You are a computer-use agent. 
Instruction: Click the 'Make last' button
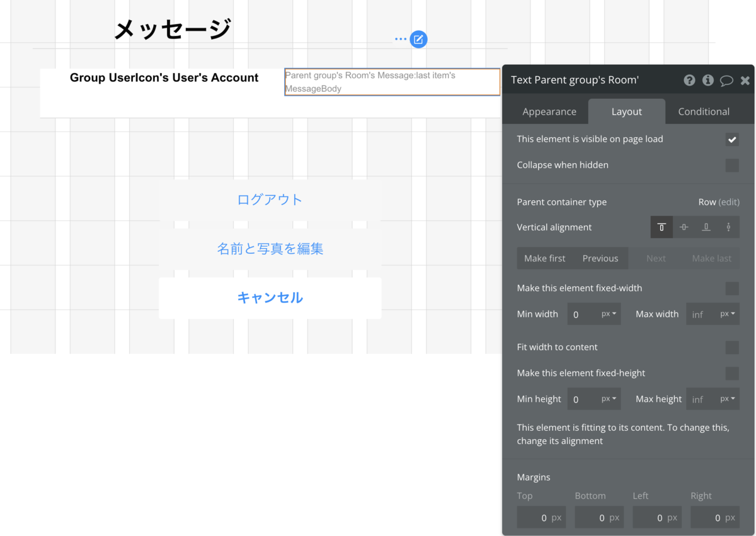[x=712, y=258]
